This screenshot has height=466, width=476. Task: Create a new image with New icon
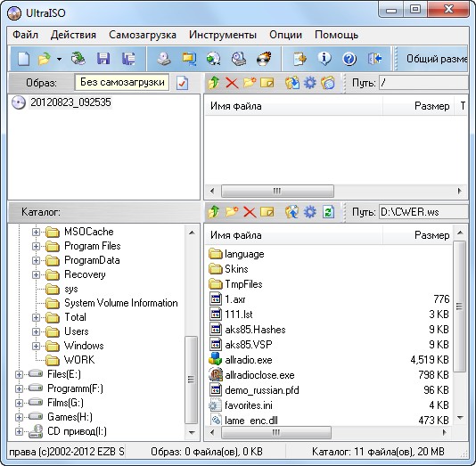pyautogui.click(x=24, y=59)
